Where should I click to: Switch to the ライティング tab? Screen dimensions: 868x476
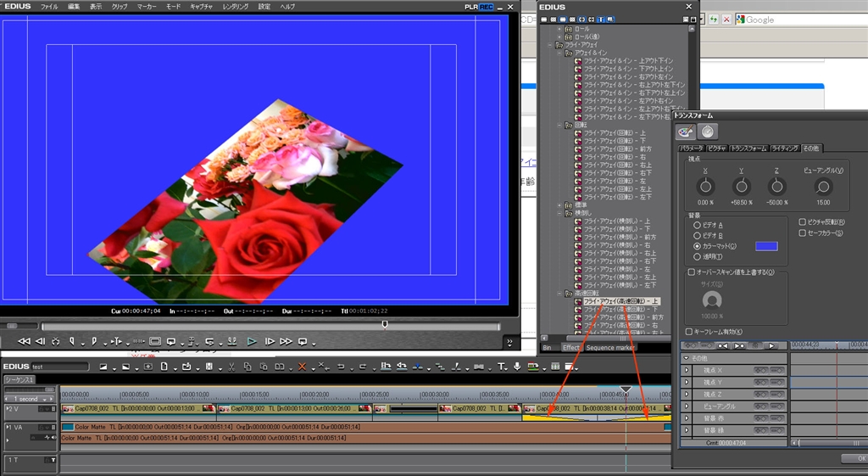[x=783, y=148]
